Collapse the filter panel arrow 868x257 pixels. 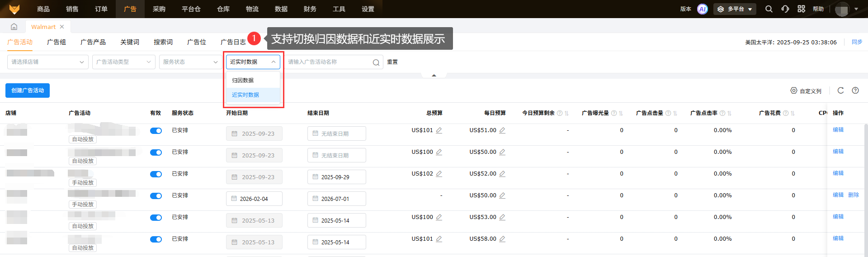(x=434, y=75)
